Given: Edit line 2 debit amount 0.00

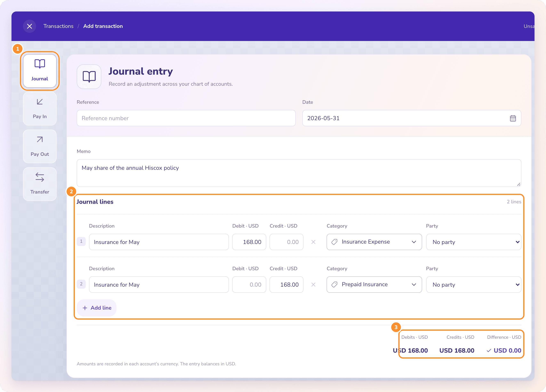Looking at the screenshot, I should click(x=249, y=284).
